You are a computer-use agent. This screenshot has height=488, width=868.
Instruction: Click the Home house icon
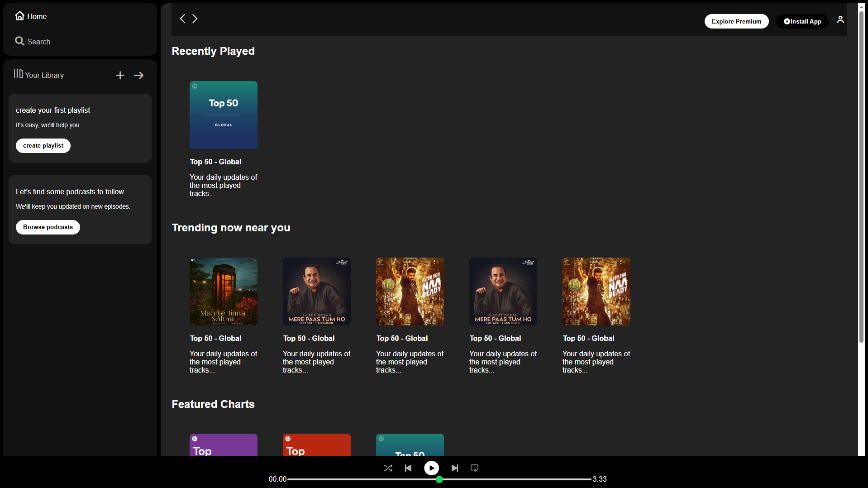(x=19, y=16)
